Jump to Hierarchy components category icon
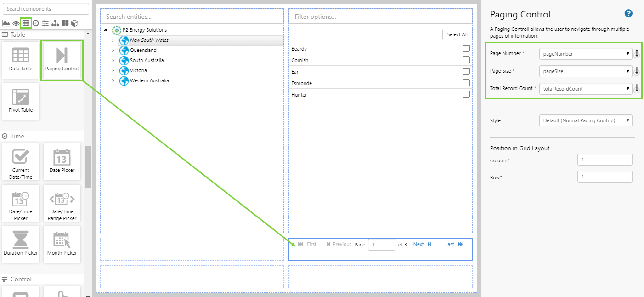 click(55, 23)
